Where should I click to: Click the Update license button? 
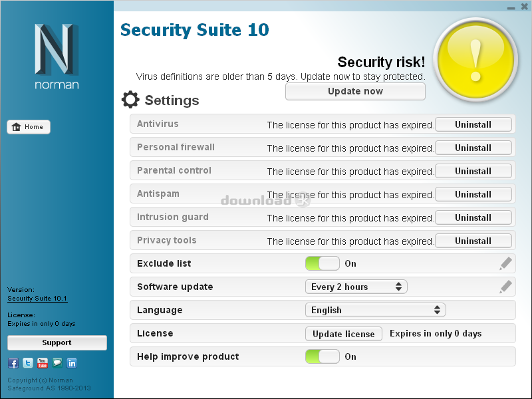click(x=343, y=334)
